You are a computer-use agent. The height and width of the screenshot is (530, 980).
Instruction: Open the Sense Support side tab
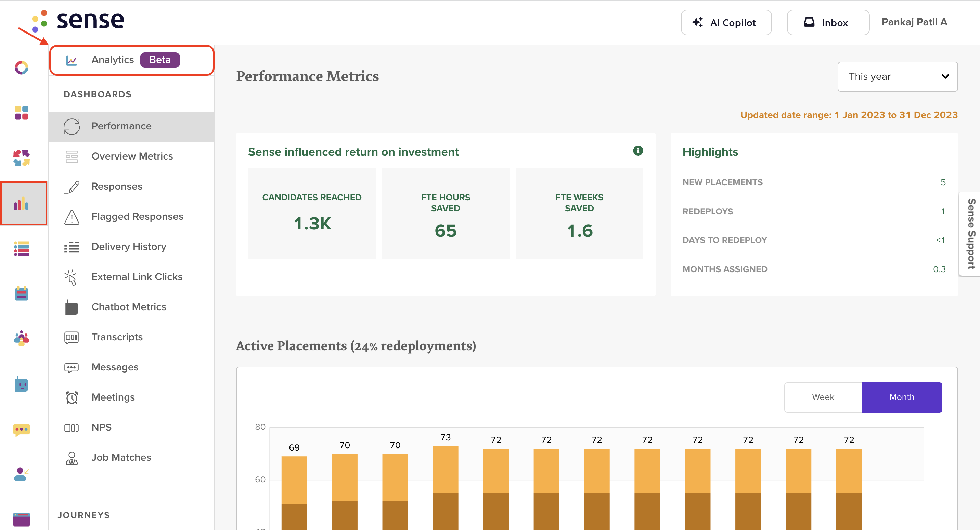click(970, 234)
